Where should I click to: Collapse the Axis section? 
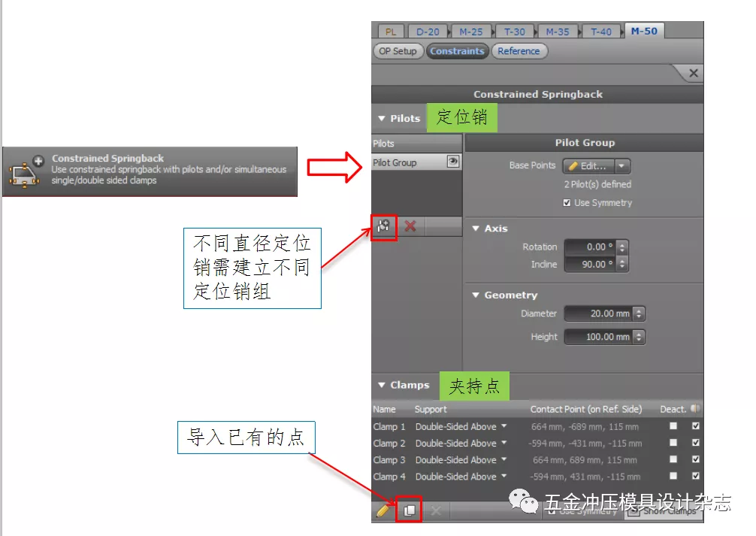point(474,228)
